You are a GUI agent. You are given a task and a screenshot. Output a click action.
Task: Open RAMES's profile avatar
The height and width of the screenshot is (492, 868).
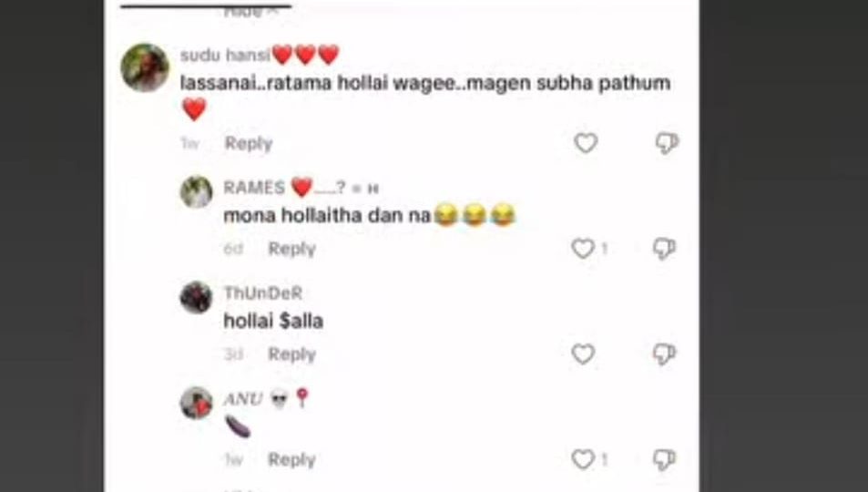click(x=196, y=191)
